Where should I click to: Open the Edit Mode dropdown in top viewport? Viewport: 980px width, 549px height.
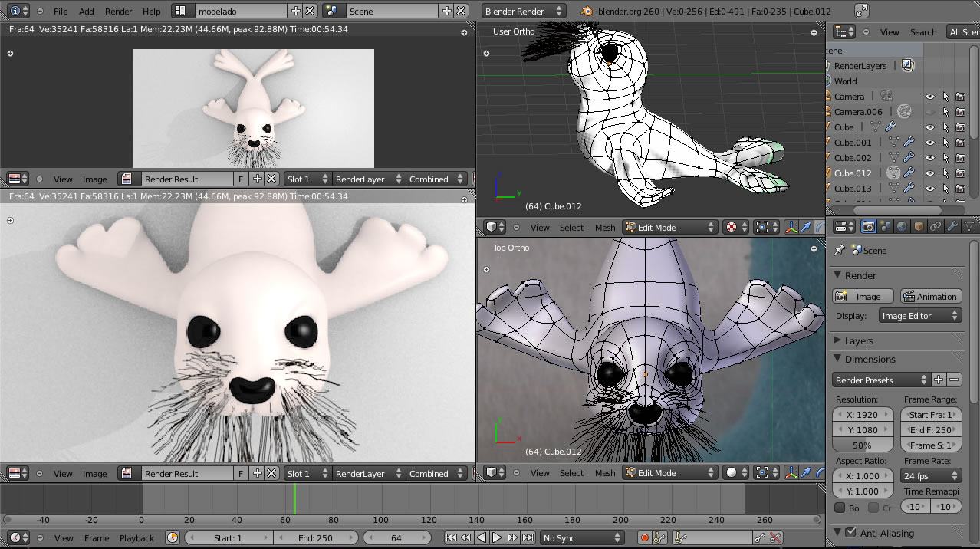pyautogui.click(x=669, y=228)
